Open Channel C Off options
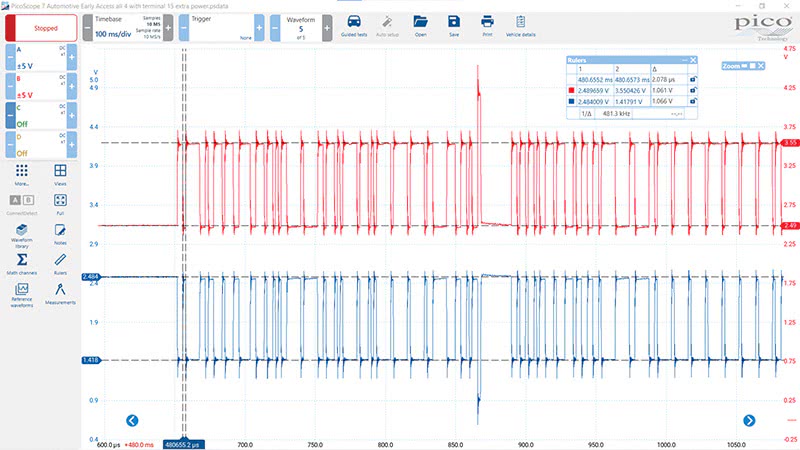 (x=41, y=115)
